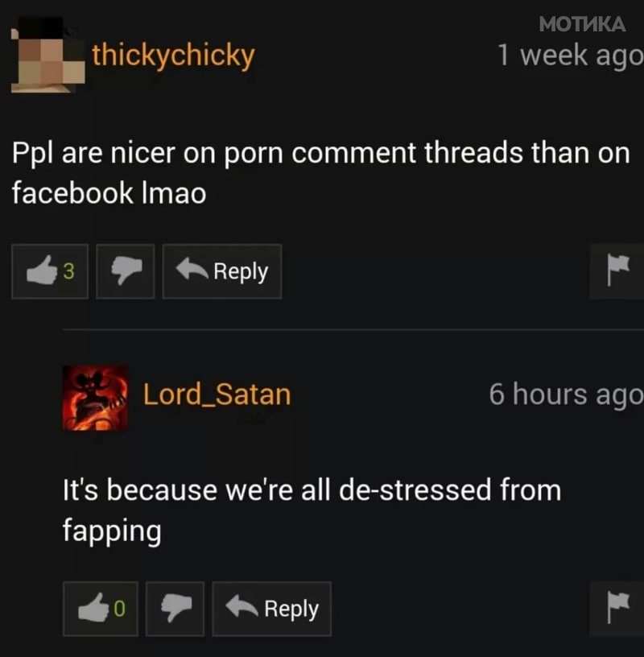Click the '6 hours ago' timestamp
The width and height of the screenshot is (644, 657).
pyautogui.click(x=566, y=395)
